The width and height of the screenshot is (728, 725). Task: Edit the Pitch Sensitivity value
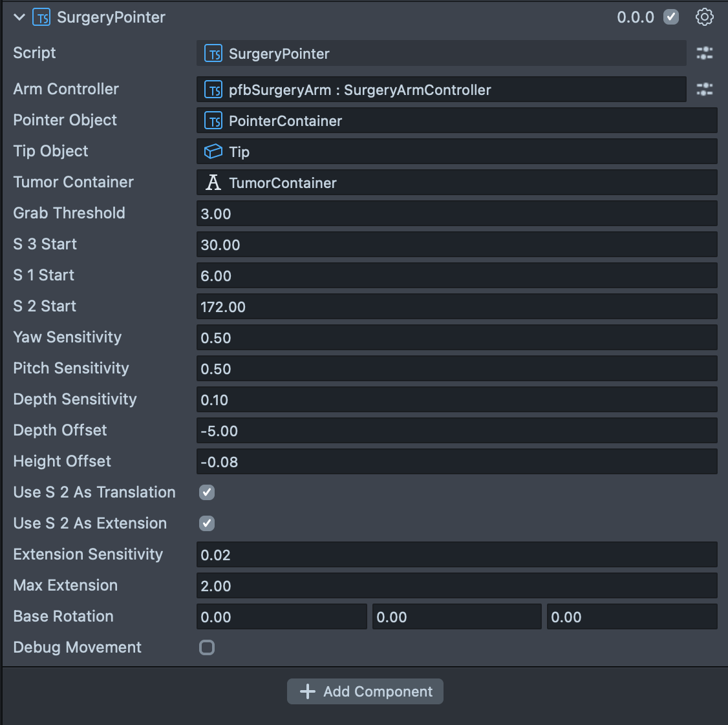pos(457,368)
